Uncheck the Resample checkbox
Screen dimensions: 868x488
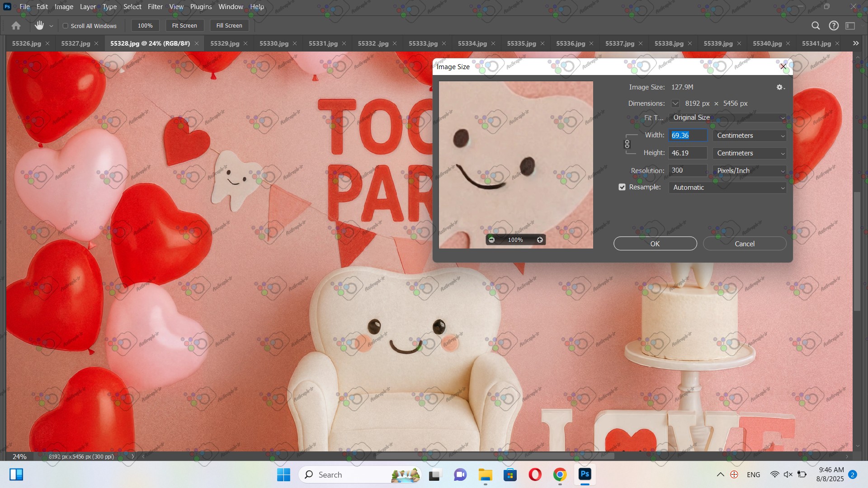622,187
